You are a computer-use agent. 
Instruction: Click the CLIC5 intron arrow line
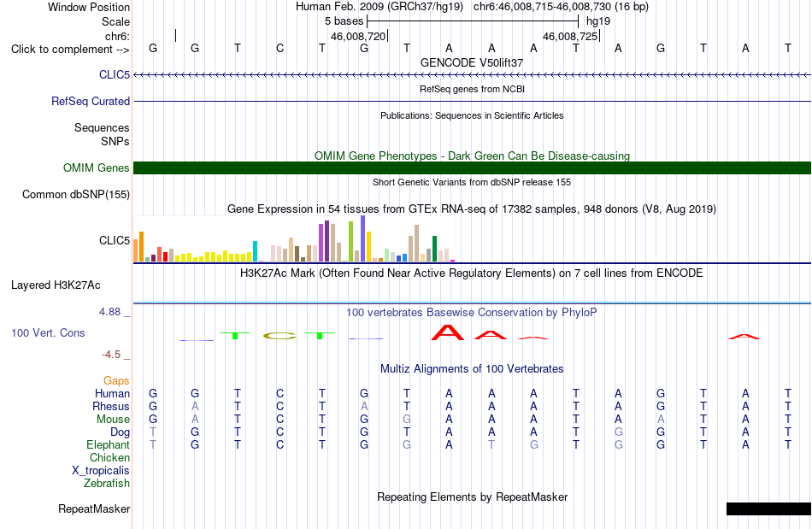pyautogui.click(x=472, y=75)
